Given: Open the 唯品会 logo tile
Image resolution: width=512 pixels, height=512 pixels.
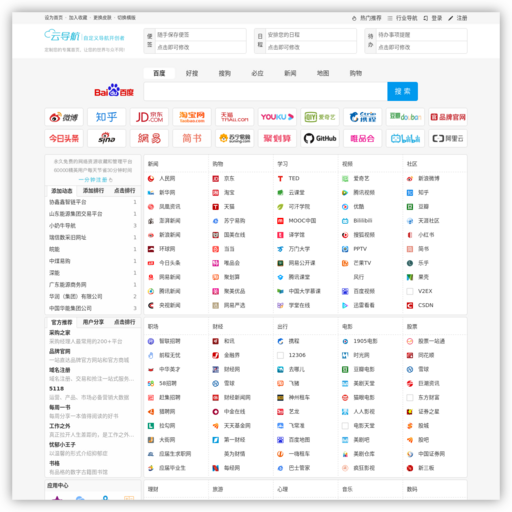Looking at the screenshot, I should coord(362,138).
